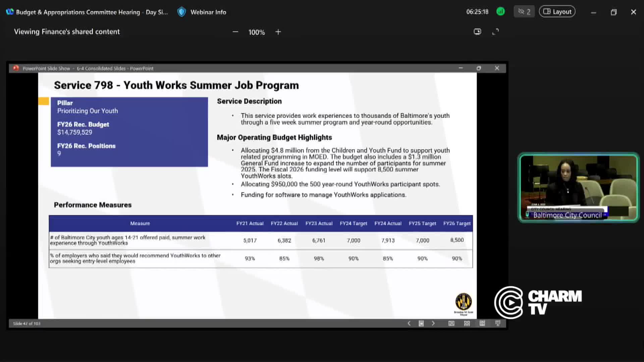Advance to the next PowerPoint slide
The width and height of the screenshot is (644, 362).
click(x=433, y=323)
